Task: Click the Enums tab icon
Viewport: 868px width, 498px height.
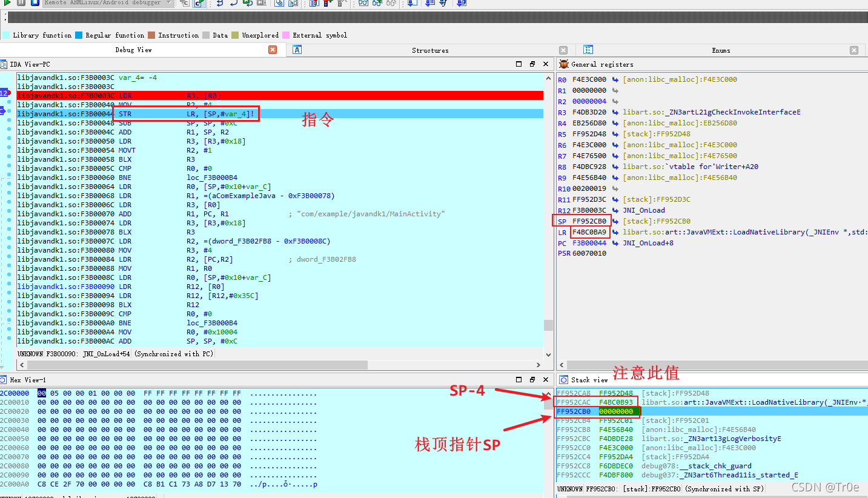Action: [x=588, y=50]
